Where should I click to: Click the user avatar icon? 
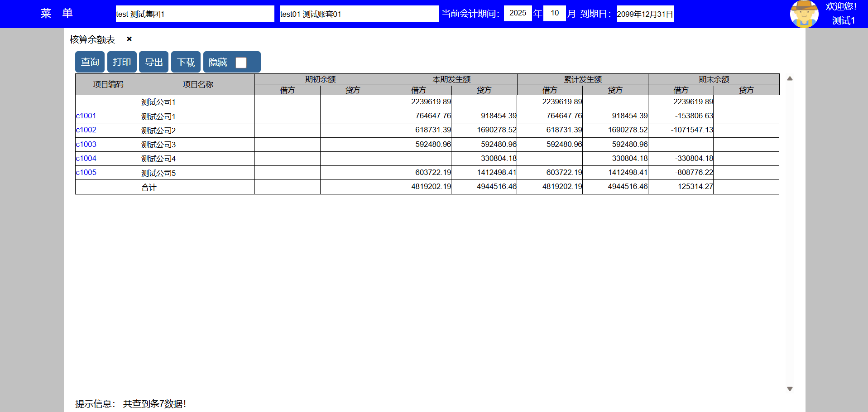pyautogui.click(x=804, y=14)
